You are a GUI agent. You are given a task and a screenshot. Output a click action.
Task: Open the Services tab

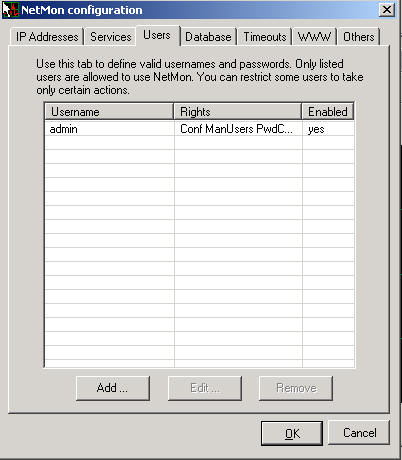pos(111,37)
